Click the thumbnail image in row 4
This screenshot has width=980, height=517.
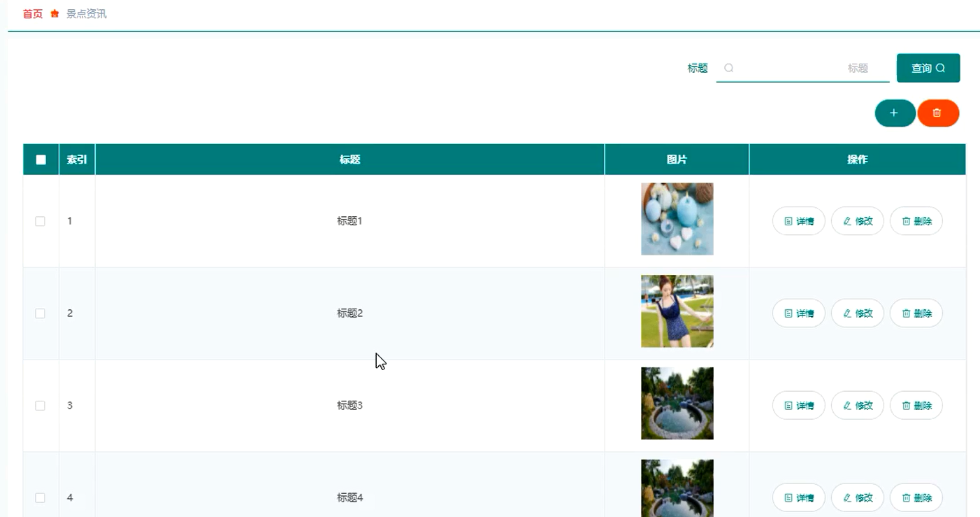(x=677, y=488)
